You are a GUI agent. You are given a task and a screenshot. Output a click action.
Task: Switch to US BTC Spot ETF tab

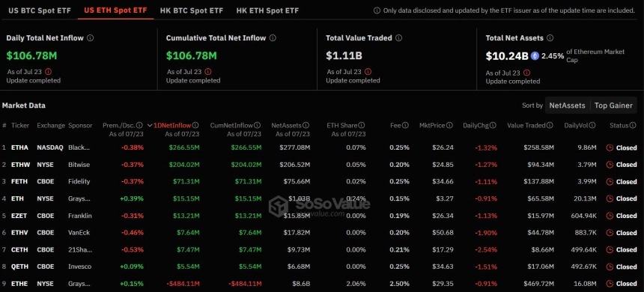point(38,10)
